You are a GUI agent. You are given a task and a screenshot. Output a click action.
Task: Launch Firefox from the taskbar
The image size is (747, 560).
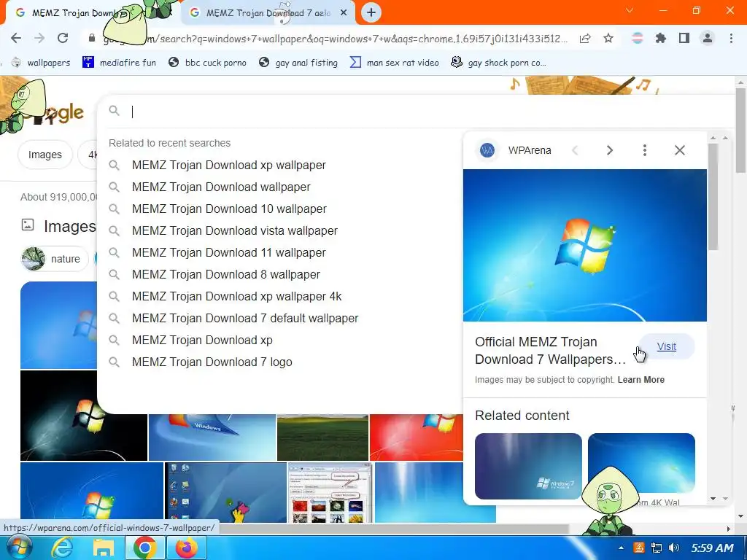(x=186, y=548)
